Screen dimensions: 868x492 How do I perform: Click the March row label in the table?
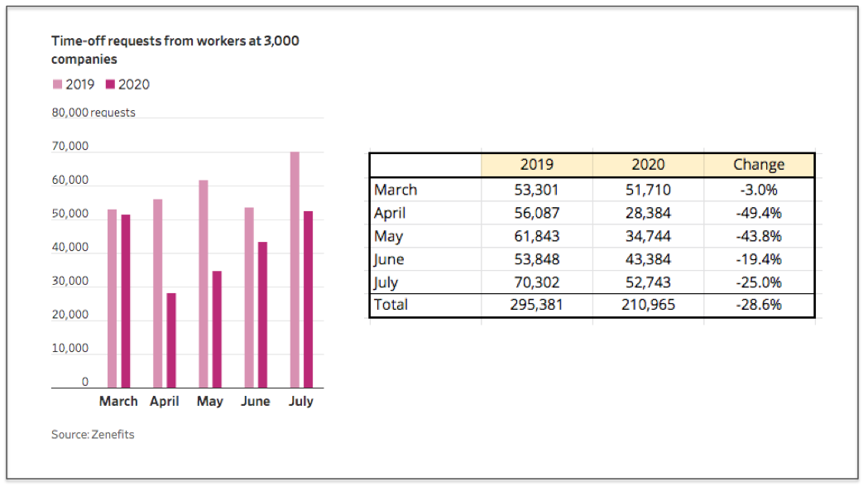[x=396, y=190]
